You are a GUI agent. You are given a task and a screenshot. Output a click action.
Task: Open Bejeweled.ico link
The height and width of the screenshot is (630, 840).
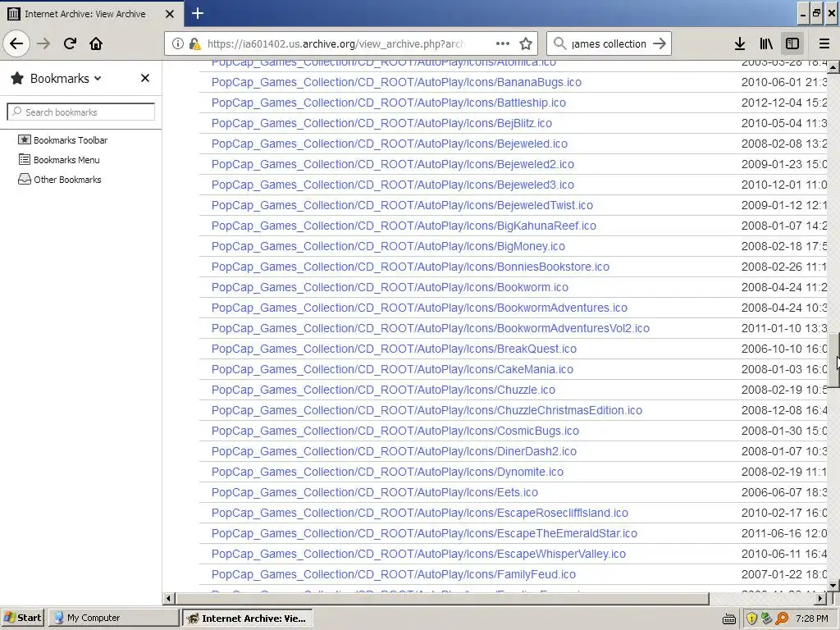[x=390, y=144]
